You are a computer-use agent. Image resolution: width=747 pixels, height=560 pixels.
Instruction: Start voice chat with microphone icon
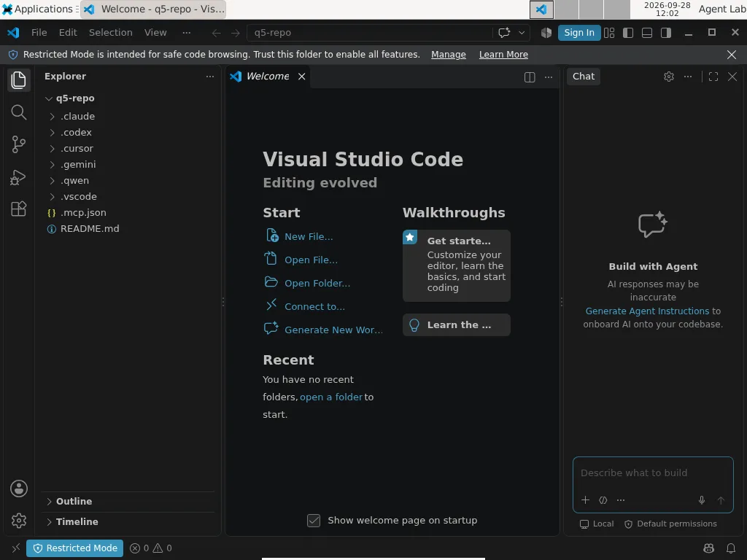(701, 500)
